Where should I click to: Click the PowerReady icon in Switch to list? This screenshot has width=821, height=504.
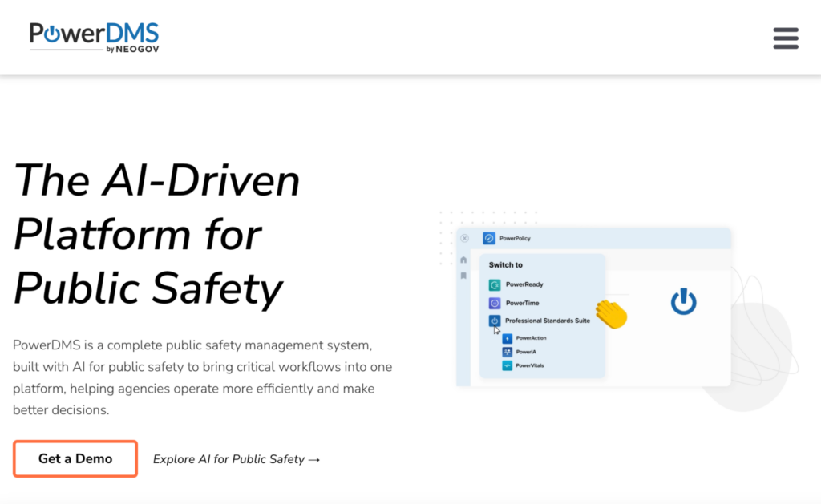click(x=494, y=284)
